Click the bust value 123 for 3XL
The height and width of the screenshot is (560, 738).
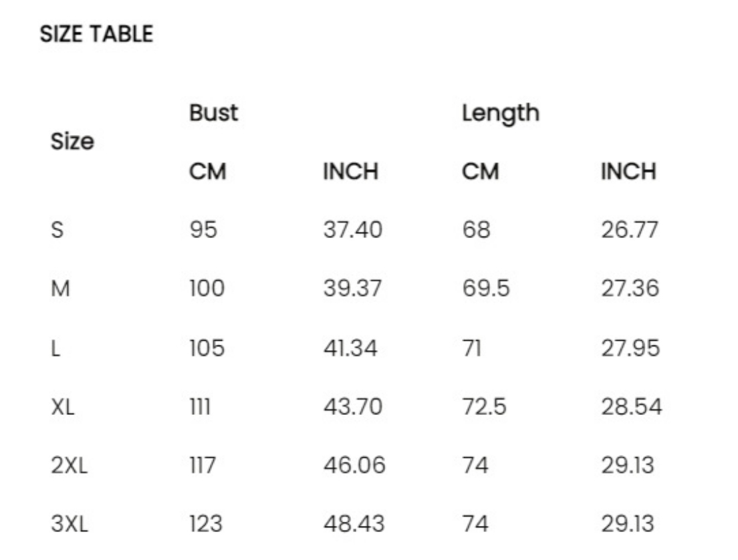tap(206, 524)
